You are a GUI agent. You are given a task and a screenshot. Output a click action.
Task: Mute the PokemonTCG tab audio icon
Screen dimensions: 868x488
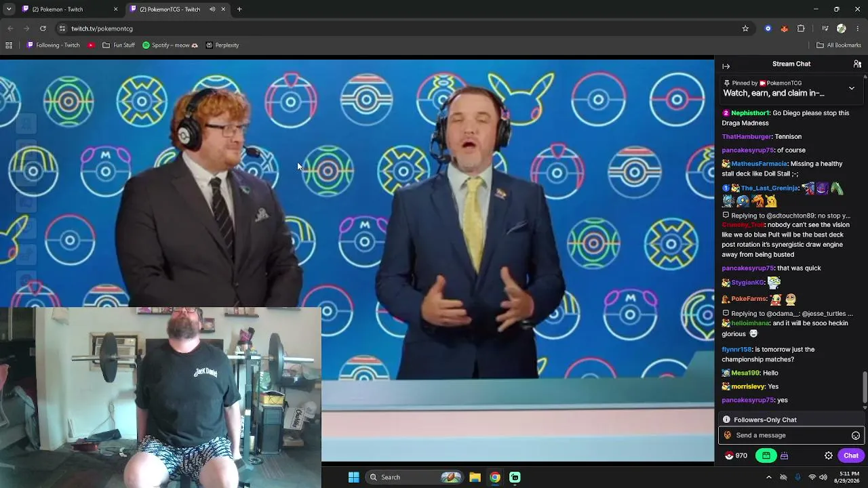point(212,9)
